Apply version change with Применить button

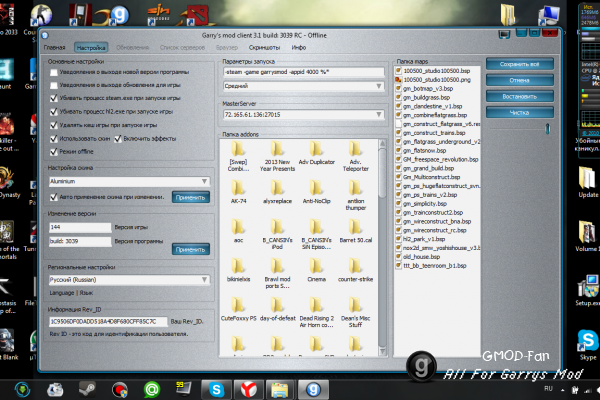191,249
